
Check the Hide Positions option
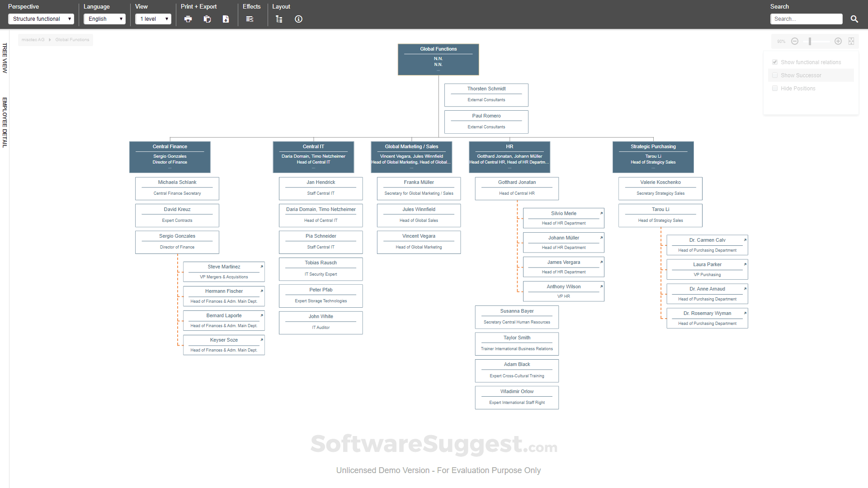(775, 88)
